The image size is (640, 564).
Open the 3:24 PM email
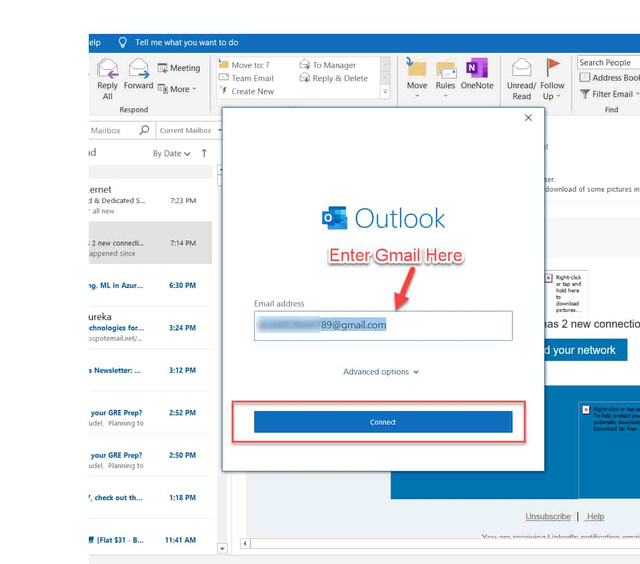pos(150,328)
